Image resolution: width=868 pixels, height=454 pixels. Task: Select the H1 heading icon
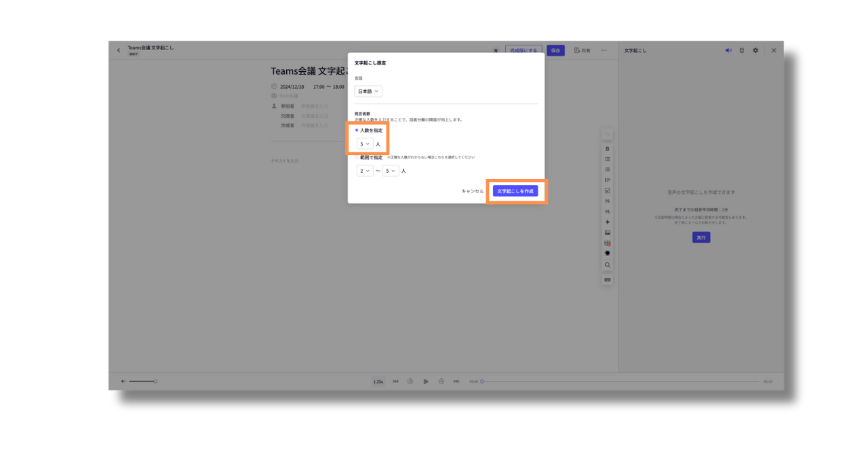pyautogui.click(x=608, y=201)
